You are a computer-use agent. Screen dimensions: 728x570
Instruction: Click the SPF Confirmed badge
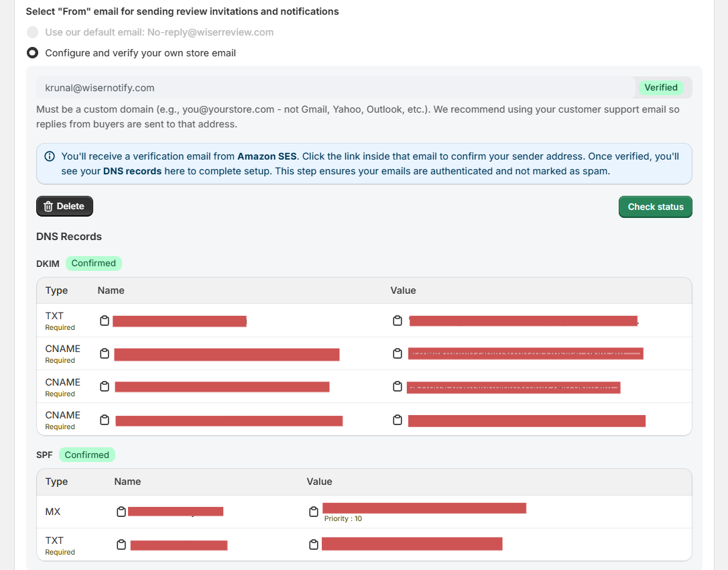coord(87,455)
